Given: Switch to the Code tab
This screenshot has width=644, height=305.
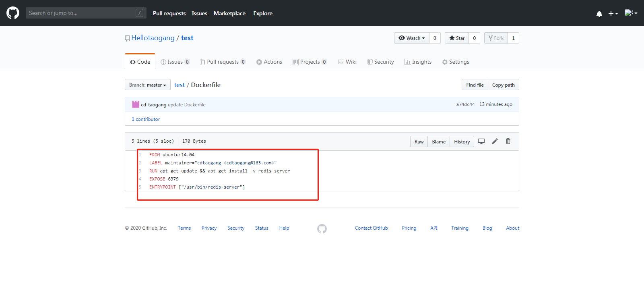Looking at the screenshot, I should click(140, 62).
